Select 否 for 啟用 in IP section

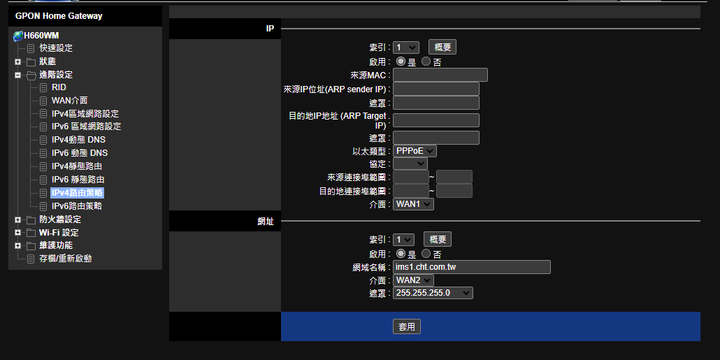click(x=426, y=61)
